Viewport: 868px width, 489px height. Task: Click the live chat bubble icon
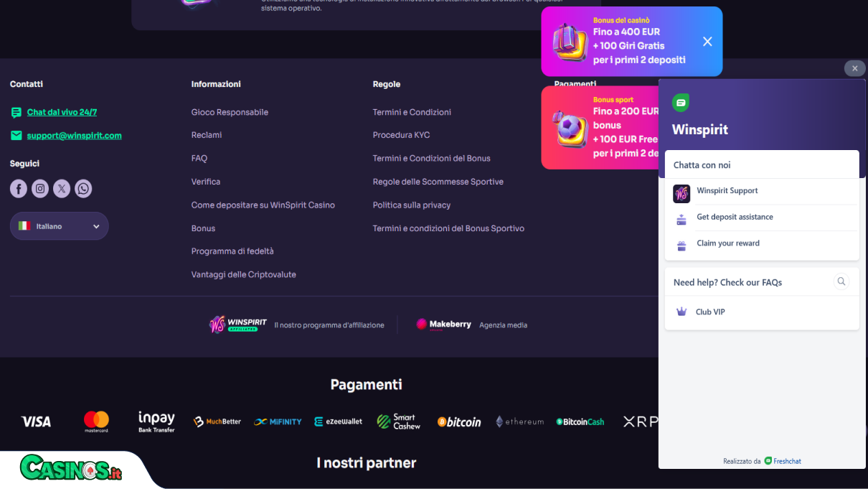16,113
